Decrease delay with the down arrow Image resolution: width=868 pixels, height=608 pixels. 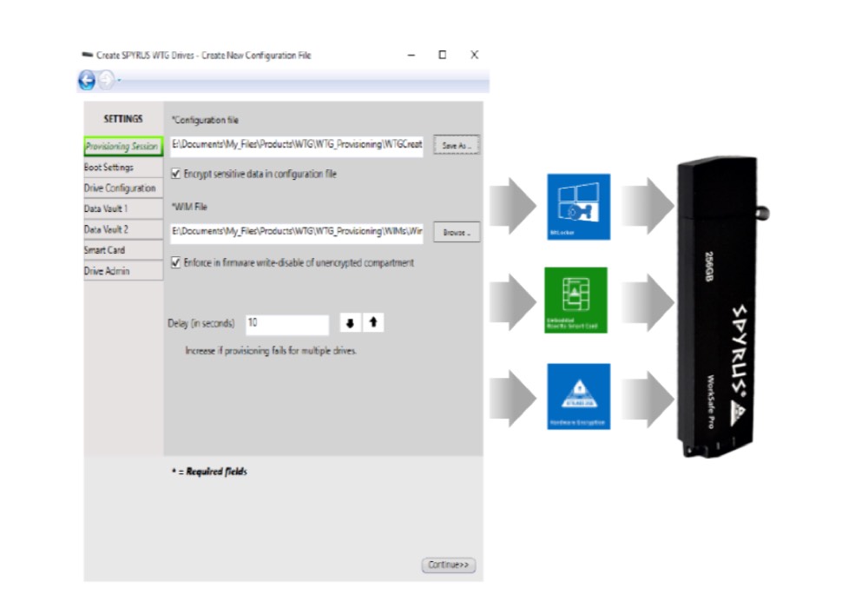pyautogui.click(x=350, y=323)
